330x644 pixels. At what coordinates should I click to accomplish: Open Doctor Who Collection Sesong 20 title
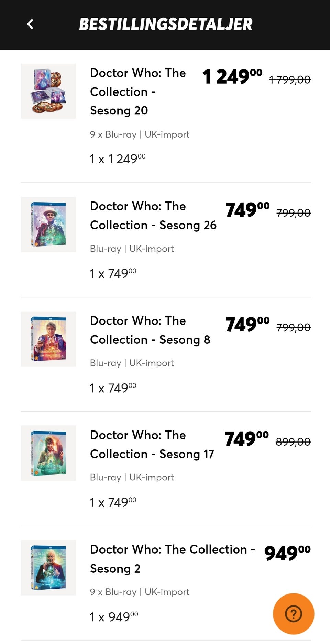click(137, 91)
